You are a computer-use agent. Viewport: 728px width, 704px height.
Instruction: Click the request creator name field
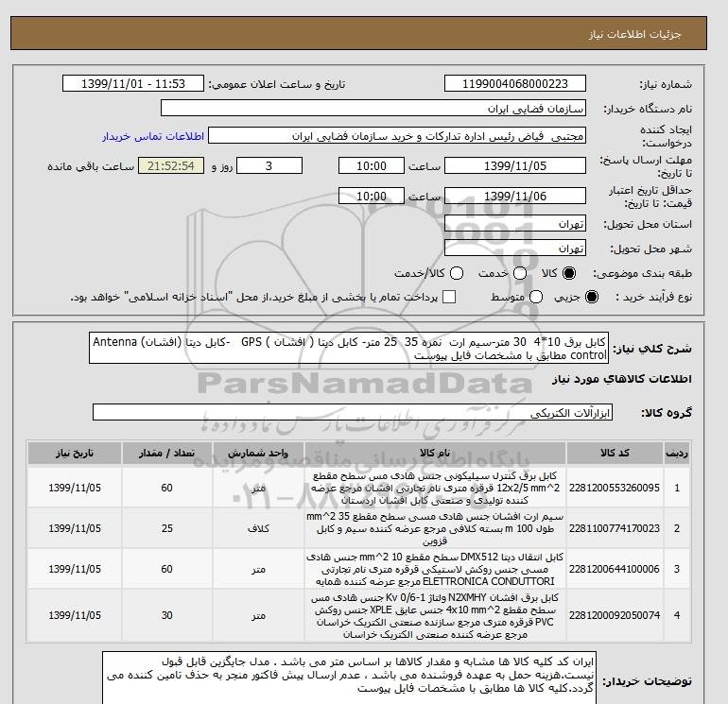(x=397, y=136)
